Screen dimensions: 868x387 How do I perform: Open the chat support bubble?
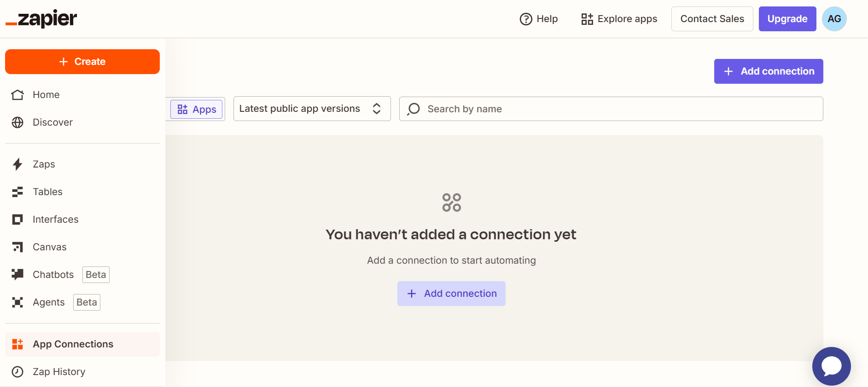pyautogui.click(x=831, y=366)
